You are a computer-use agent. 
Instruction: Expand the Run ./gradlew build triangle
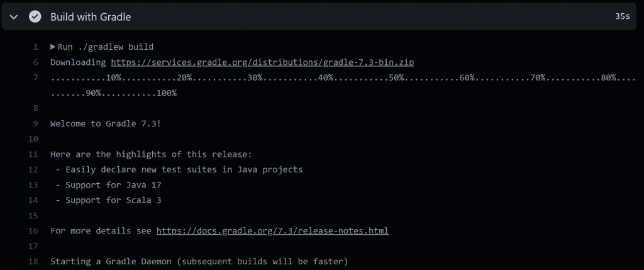pos(53,47)
